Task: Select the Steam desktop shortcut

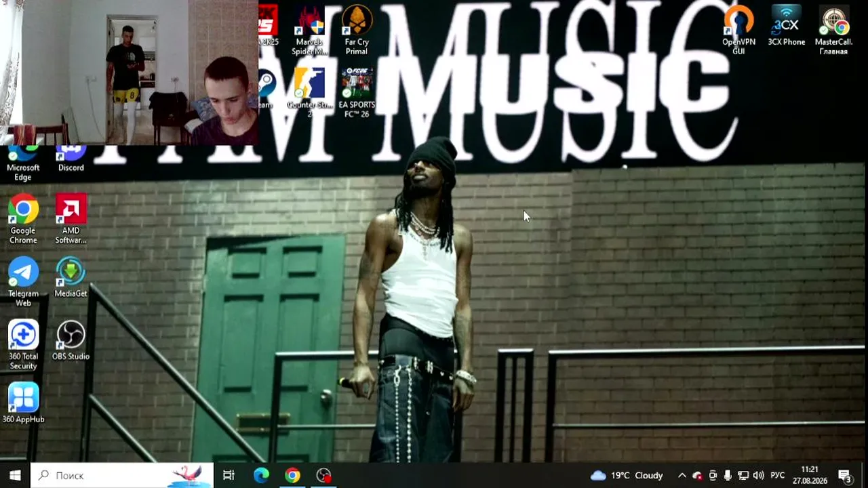Action: pos(266,89)
